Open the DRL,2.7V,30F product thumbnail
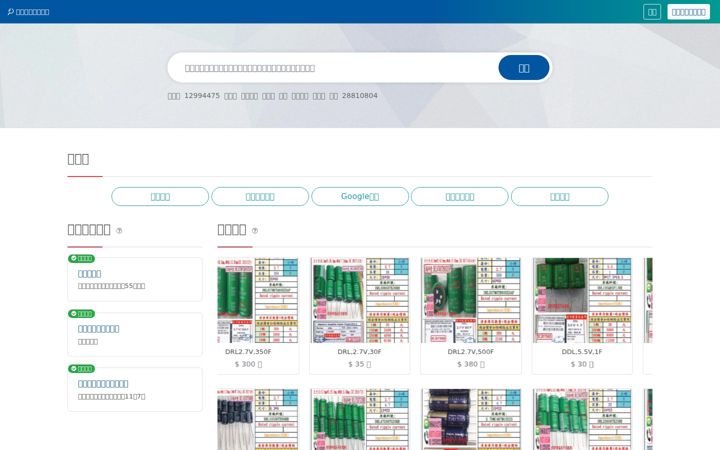 click(x=360, y=300)
